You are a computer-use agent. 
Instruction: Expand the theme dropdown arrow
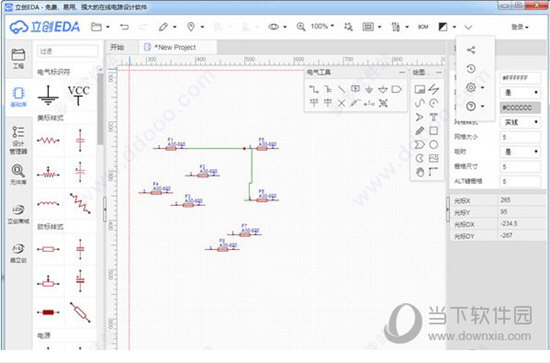pos(454,27)
